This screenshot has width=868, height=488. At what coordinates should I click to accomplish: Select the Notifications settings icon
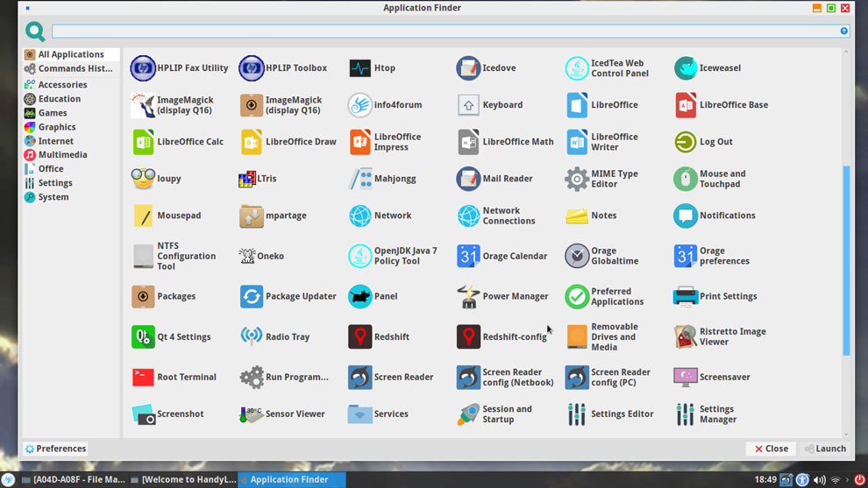tap(686, 216)
